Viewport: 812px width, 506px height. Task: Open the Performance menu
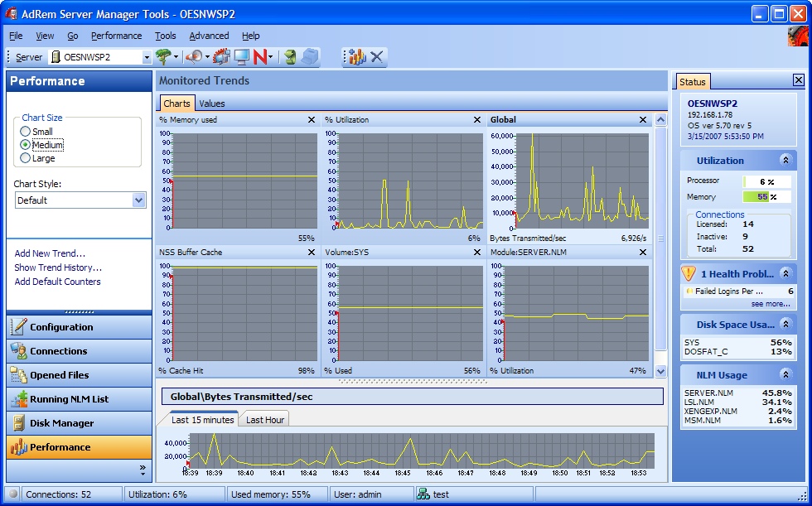point(117,36)
